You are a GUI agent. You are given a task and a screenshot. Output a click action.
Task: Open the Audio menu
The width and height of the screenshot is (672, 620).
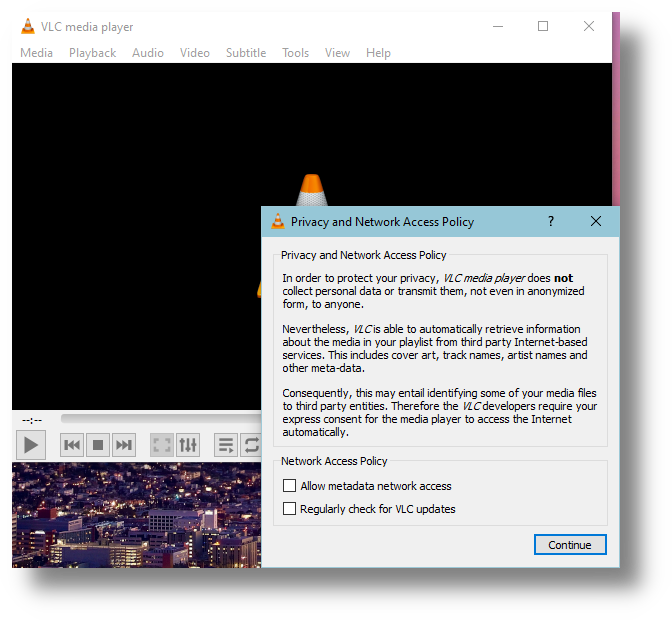point(148,53)
